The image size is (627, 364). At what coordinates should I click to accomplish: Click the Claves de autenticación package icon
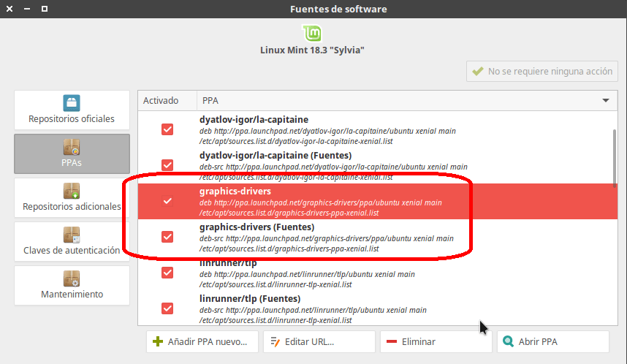coord(72,235)
